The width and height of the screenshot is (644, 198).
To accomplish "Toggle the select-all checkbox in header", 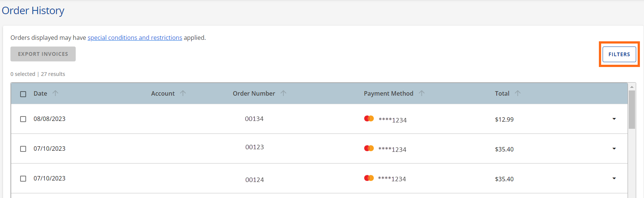I will [23, 94].
